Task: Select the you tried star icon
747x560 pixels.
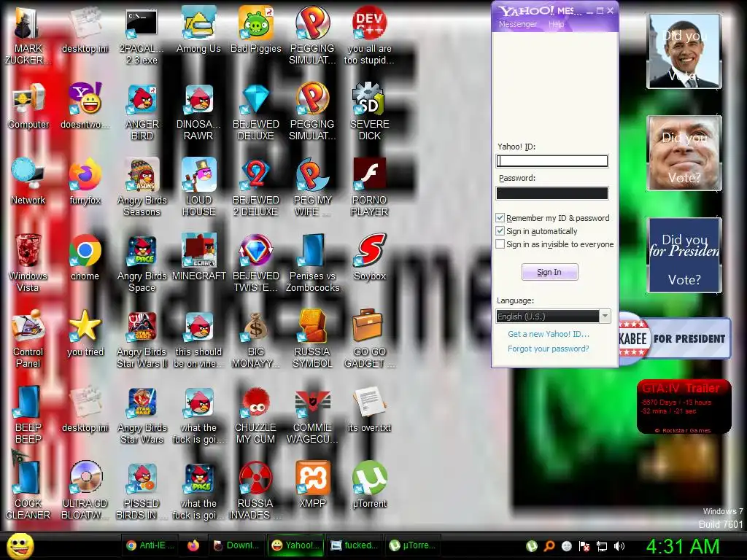Action: tap(85, 332)
